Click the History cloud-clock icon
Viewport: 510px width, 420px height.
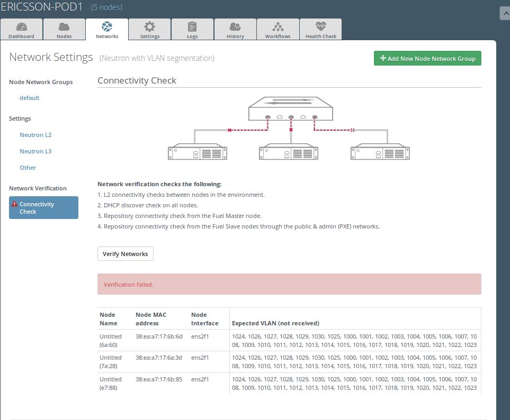pyautogui.click(x=235, y=26)
